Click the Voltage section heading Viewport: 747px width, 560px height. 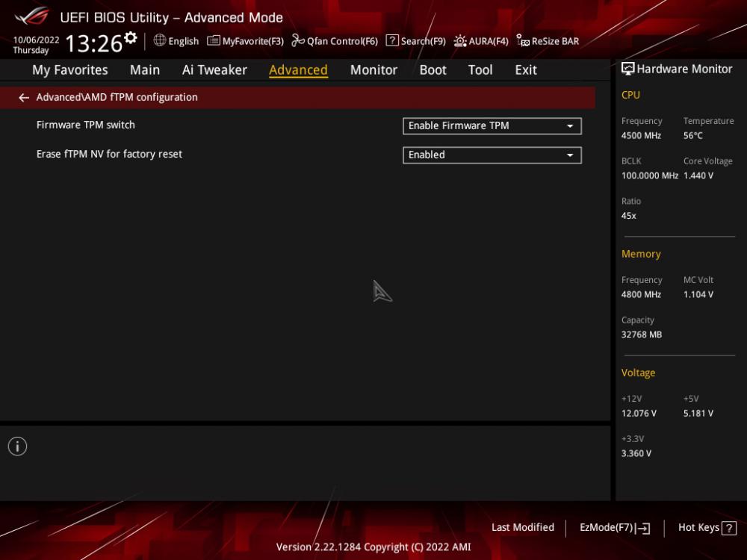[638, 373]
